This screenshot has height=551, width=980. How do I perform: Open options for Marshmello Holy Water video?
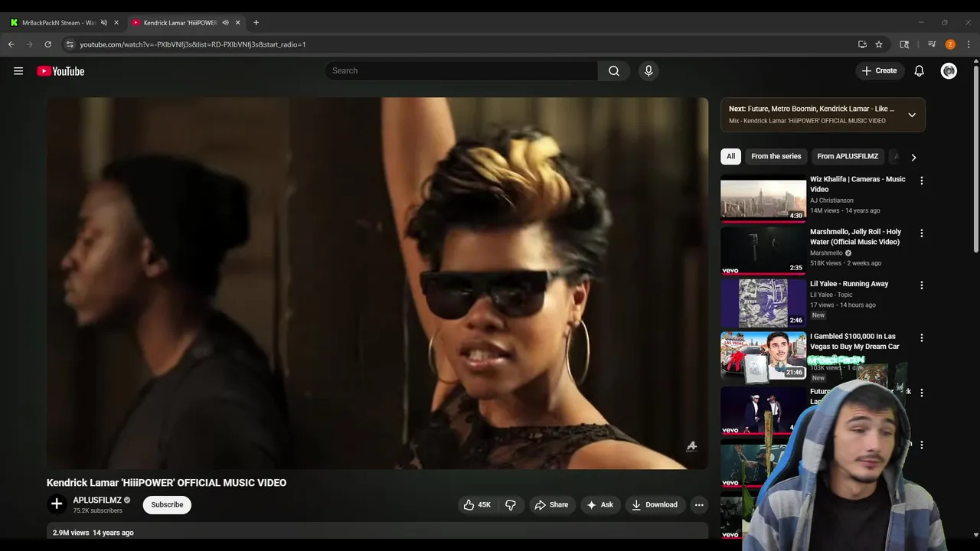(922, 233)
